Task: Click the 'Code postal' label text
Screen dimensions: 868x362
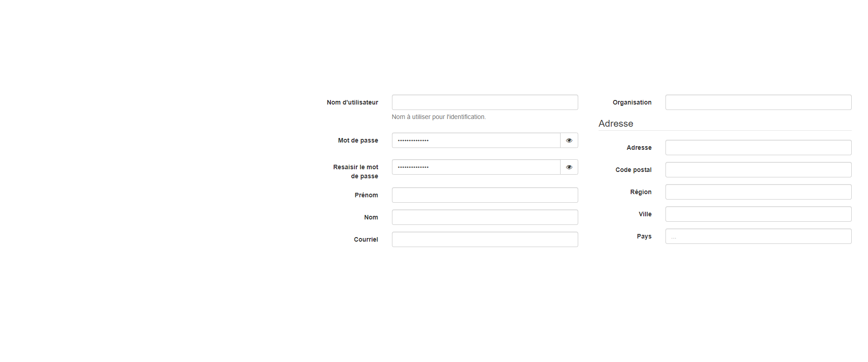Action: click(633, 170)
